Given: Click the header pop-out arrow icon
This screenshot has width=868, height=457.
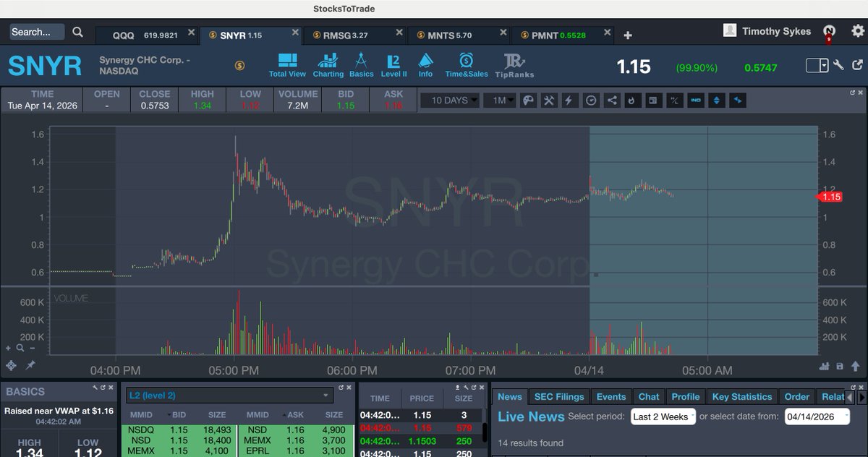Looking at the screenshot, I should 857,66.
